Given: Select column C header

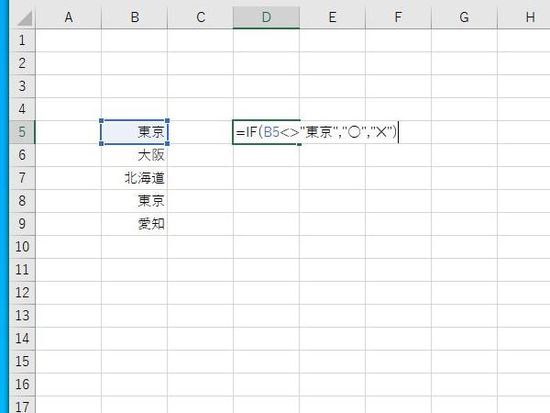Looking at the screenshot, I should point(201,18).
